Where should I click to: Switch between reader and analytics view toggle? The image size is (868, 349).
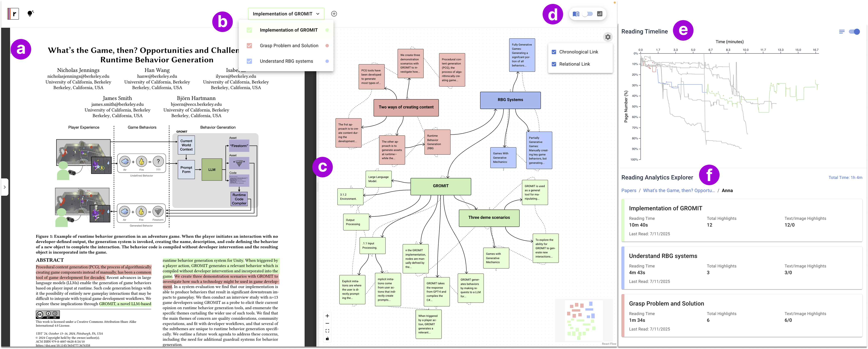coord(588,14)
